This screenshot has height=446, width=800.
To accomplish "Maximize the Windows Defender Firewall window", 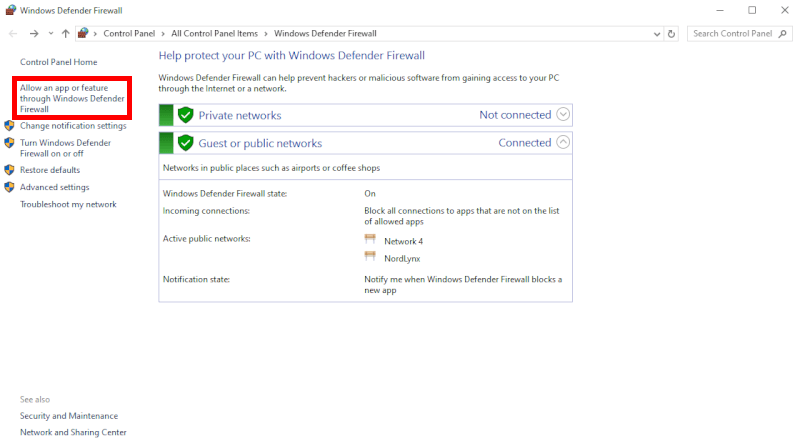I will tap(752, 10).
